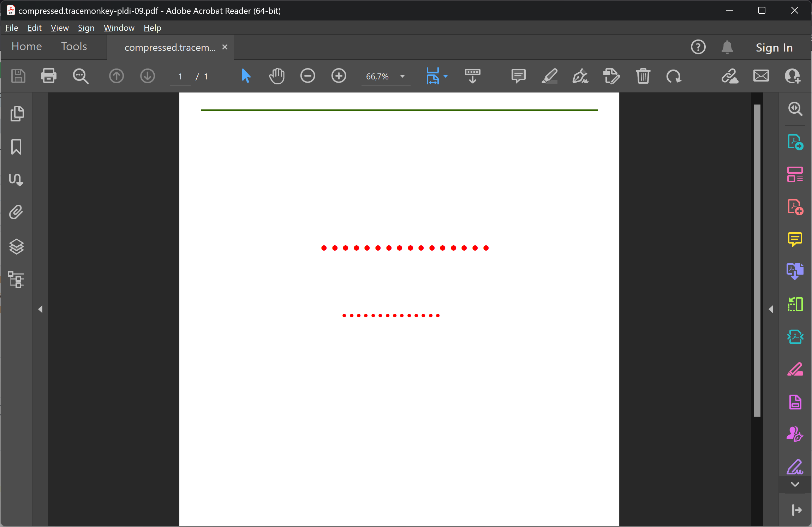The width and height of the screenshot is (812, 527).
Task: Open the Comment tool in the toolbar
Action: [x=518, y=76]
